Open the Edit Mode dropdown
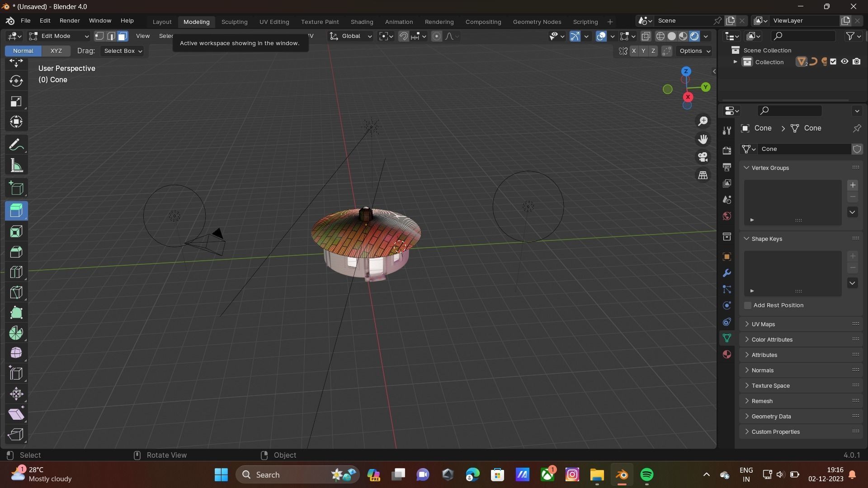 click(x=59, y=36)
